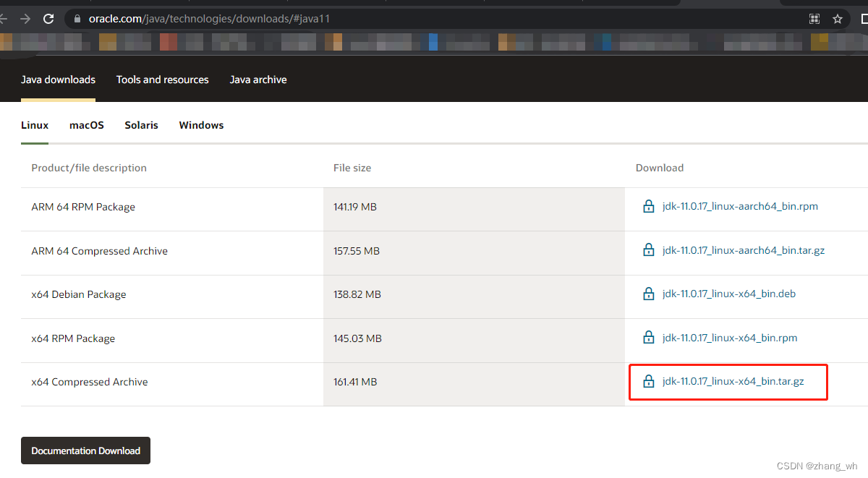Open Tools and resources section
The image size is (868, 478).
(162, 80)
